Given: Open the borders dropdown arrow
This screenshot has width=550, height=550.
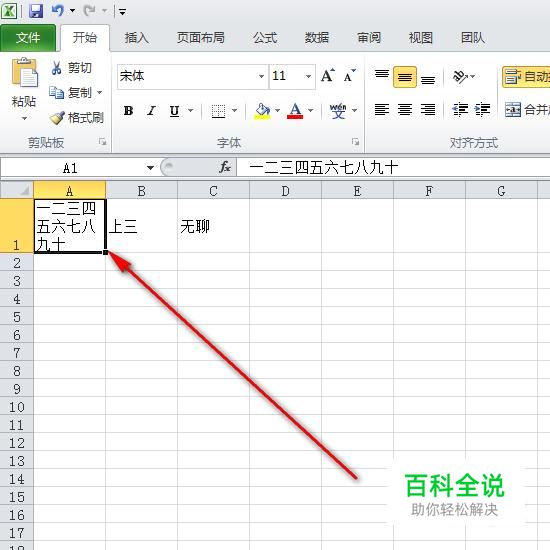Looking at the screenshot, I should [x=235, y=111].
